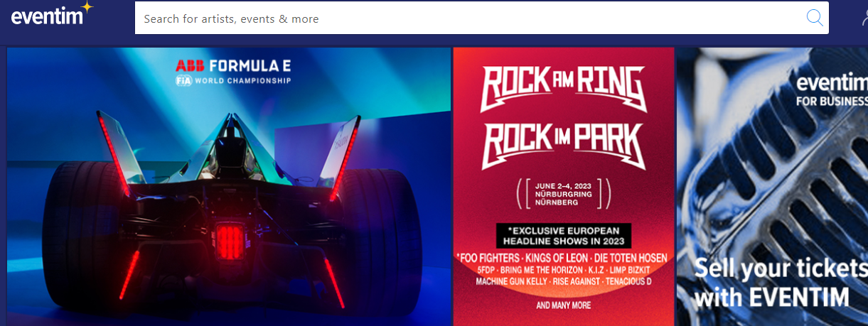
Task: Click Sell your tickets with EVENTIM
Action: (781, 283)
